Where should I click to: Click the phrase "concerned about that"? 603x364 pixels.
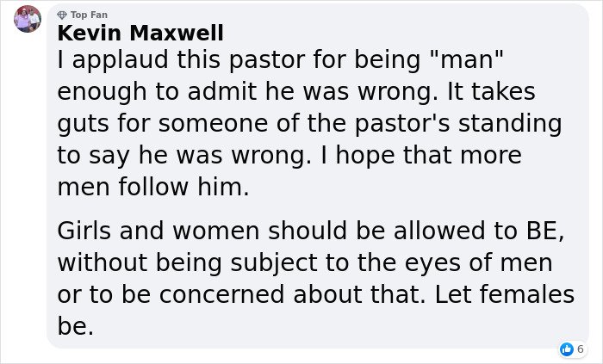(x=292, y=294)
